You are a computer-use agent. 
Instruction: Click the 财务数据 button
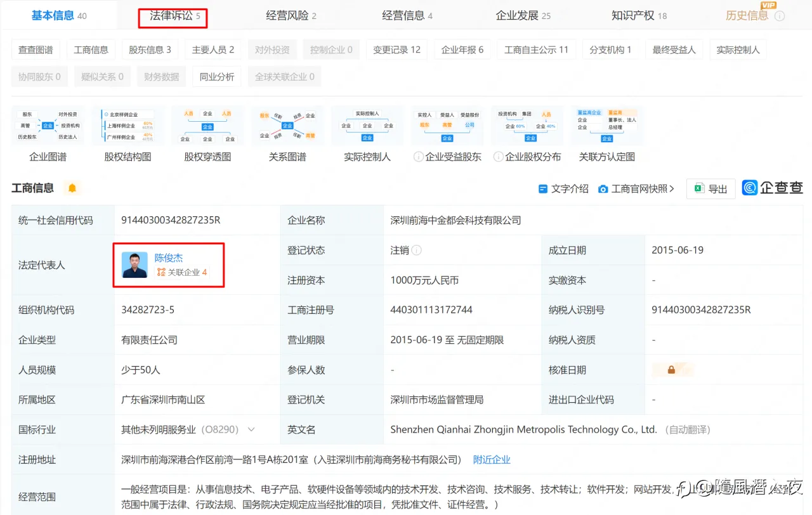coord(162,77)
